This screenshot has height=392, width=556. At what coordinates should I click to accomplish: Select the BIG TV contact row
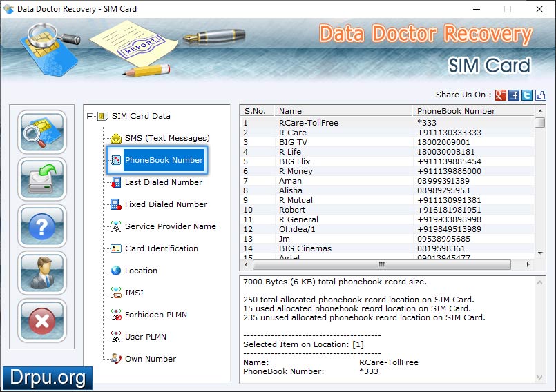click(x=387, y=142)
